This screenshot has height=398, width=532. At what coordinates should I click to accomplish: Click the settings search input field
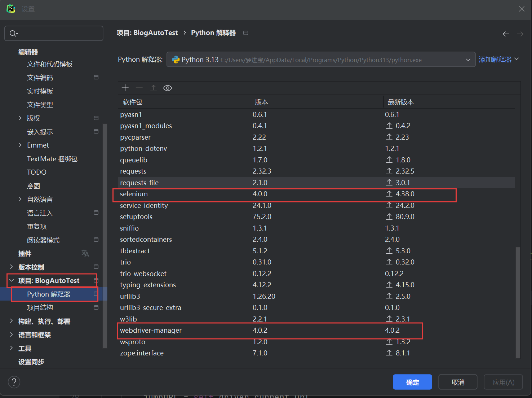54,34
